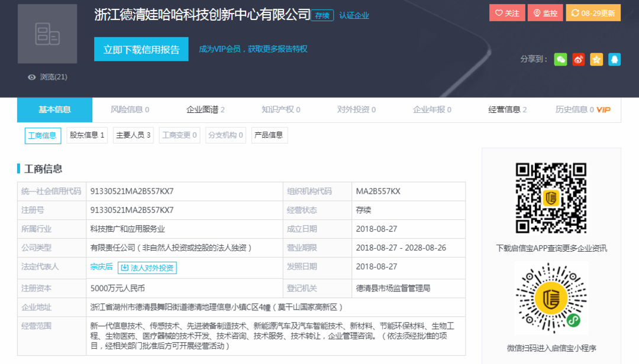Select 分支机构 sub-tab
639x364 pixels.
(225, 135)
